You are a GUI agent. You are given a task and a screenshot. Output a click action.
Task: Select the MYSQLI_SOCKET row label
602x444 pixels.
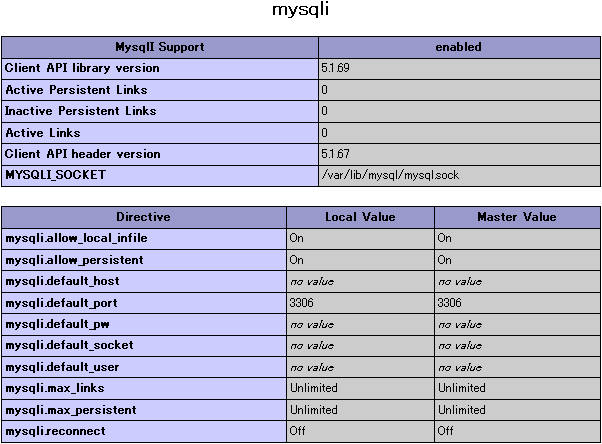(55, 175)
